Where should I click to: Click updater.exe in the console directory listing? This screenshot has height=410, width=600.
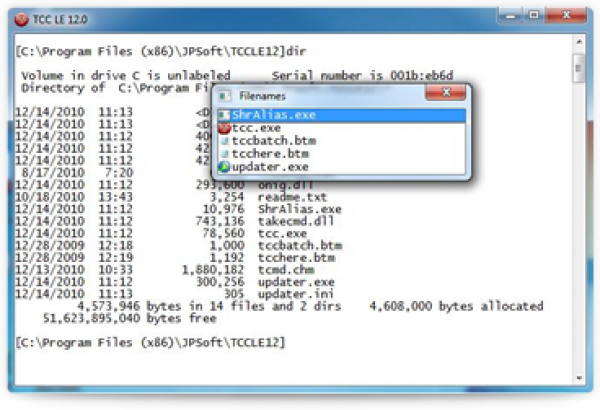tap(296, 282)
